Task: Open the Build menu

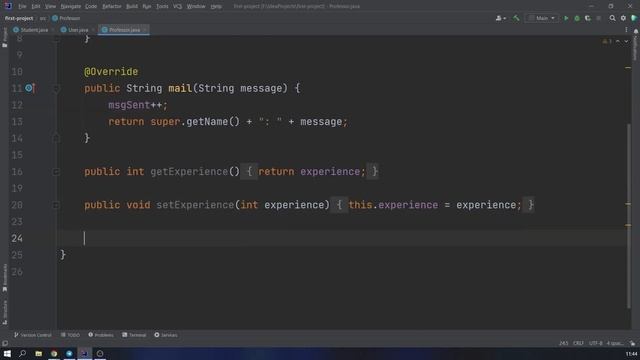Action: tap(132, 6)
